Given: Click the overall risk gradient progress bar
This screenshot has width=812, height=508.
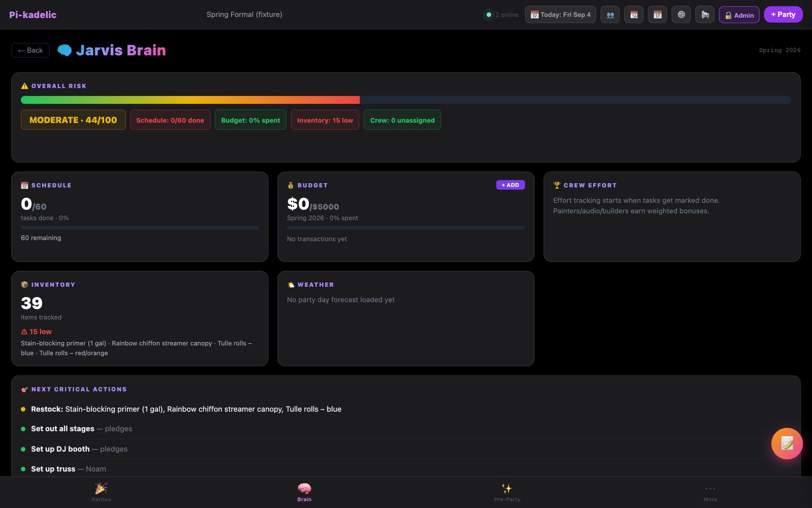Looking at the screenshot, I should pyautogui.click(x=406, y=100).
